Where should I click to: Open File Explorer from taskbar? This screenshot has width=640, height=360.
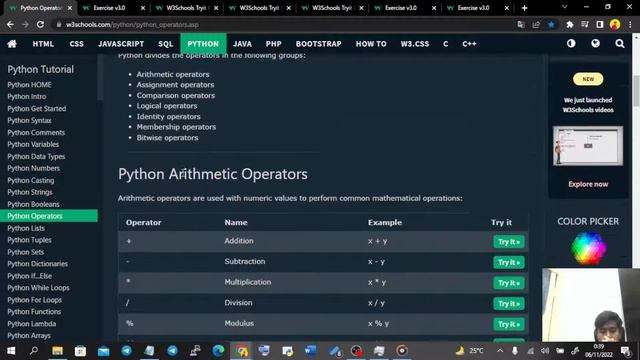57,351
